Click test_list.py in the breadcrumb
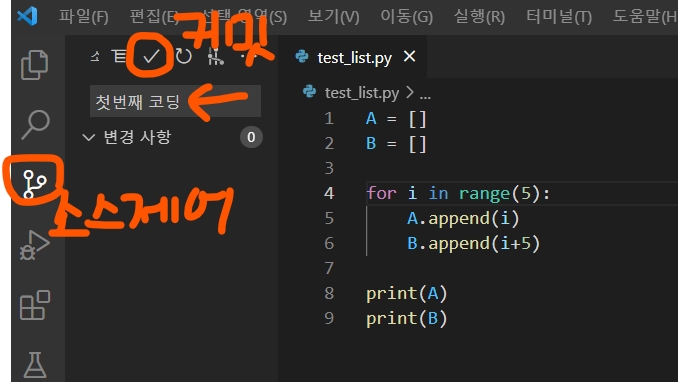Viewport: 678px width, 382px height. (x=361, y=93)
